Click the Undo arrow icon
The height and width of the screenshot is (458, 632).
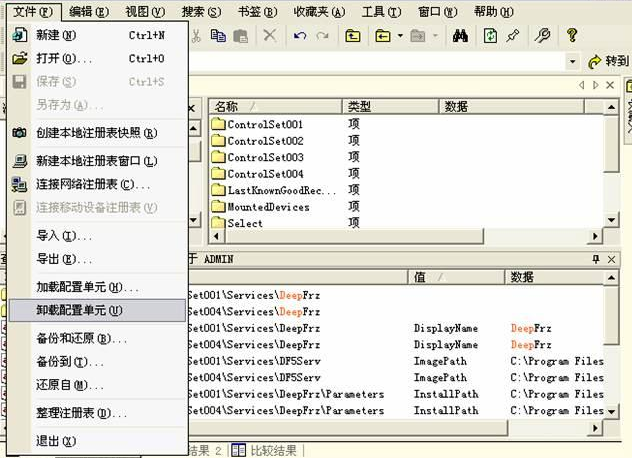(x=300, y=36)
